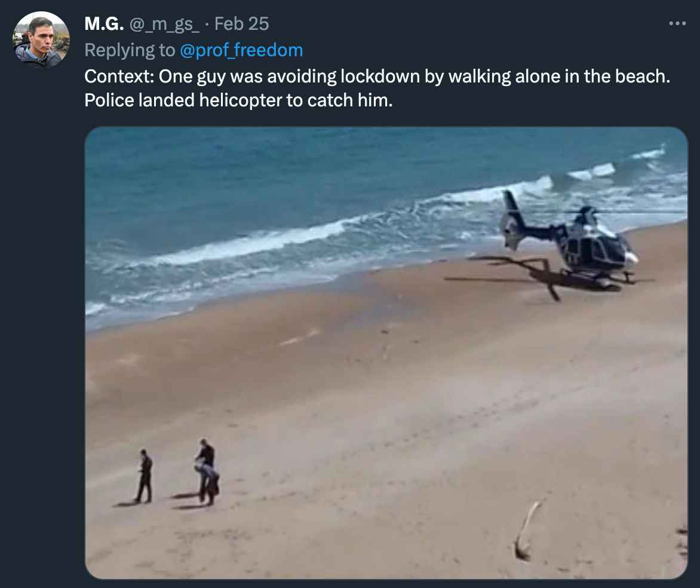This screenshot has height=588, width=700.
Task: Click the tweet text starting 'Context: One guy'
Action: [x=377, y=88]
